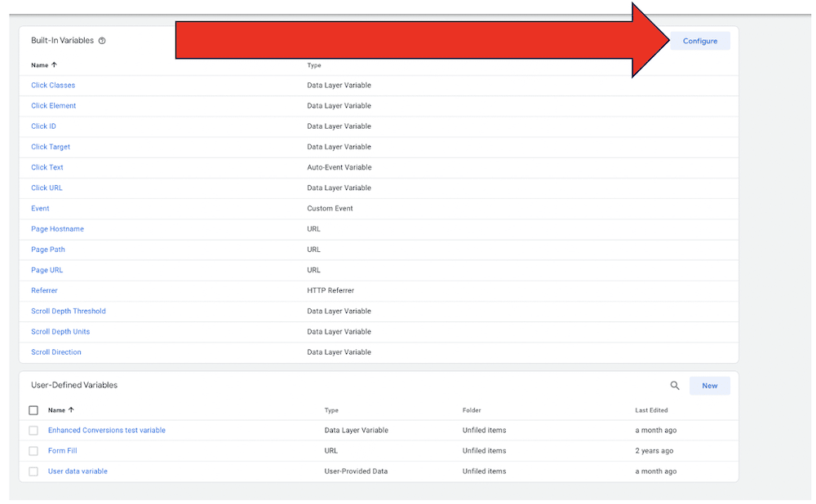Select the Referrer variable

(x=44, y=290)
